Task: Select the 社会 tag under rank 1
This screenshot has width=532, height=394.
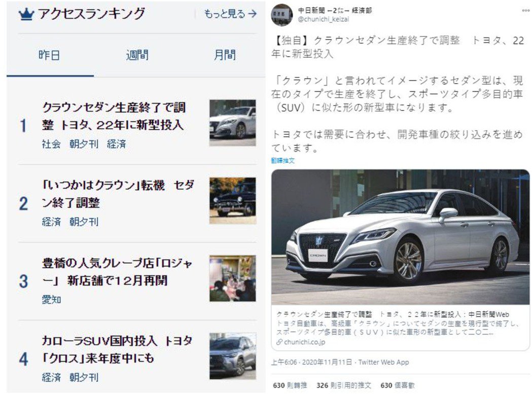Action: (51, 144)
